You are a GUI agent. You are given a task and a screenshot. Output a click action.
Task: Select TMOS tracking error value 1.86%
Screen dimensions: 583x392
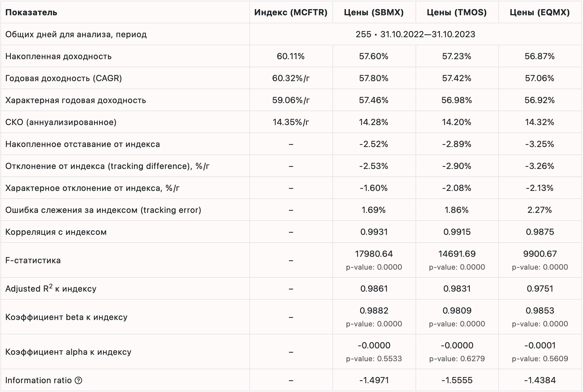click(457, 210)
